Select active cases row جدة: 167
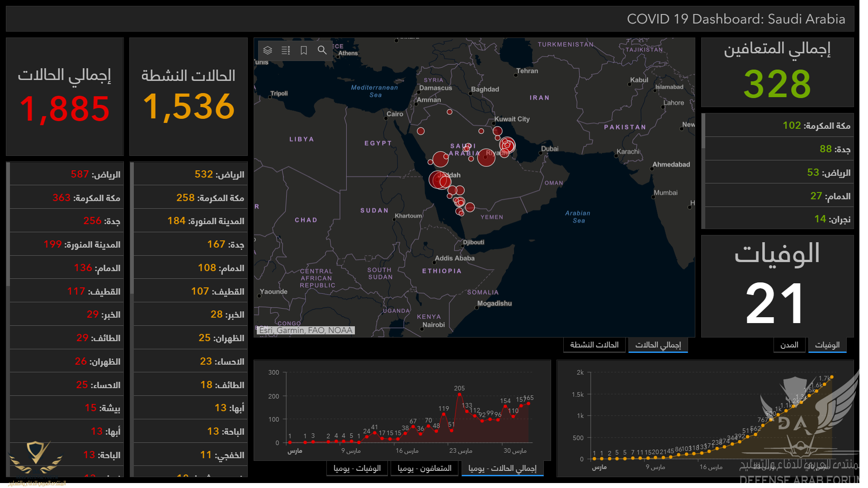 [190, 244]
